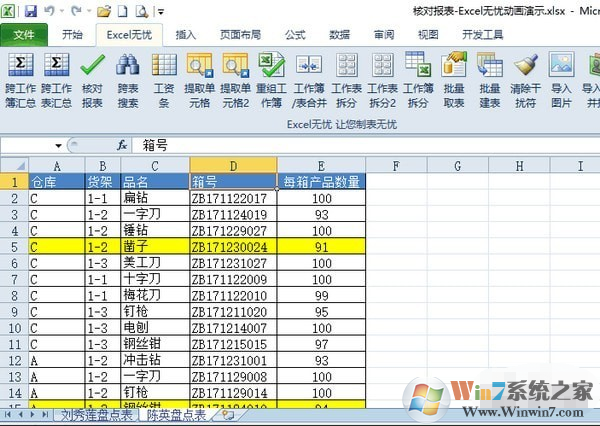Open the 批量取表 tool
The width and height of the screenshot is (600, 426).
(453, 68)
